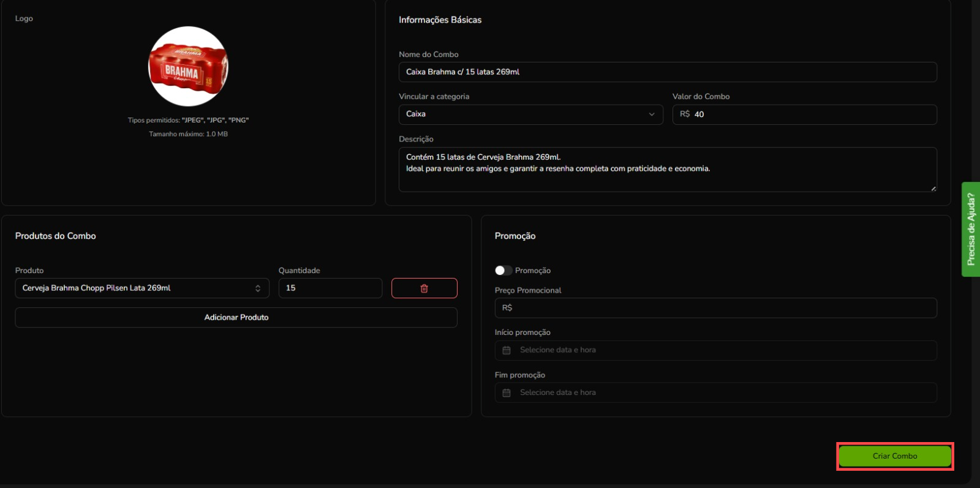Select the Início promoção date field

[x=716, y=350]
